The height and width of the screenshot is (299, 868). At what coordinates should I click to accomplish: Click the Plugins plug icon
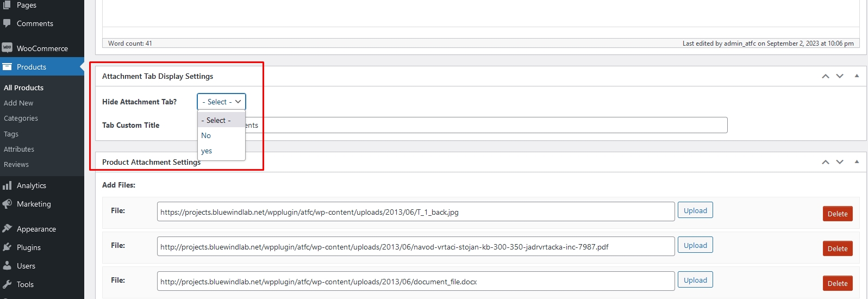[7, 247]
